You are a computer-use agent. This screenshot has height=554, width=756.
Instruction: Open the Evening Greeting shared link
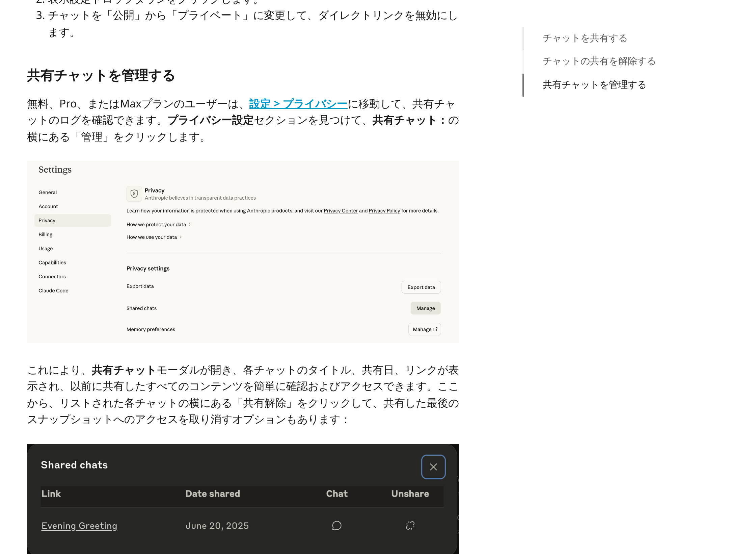pos(79,526)
